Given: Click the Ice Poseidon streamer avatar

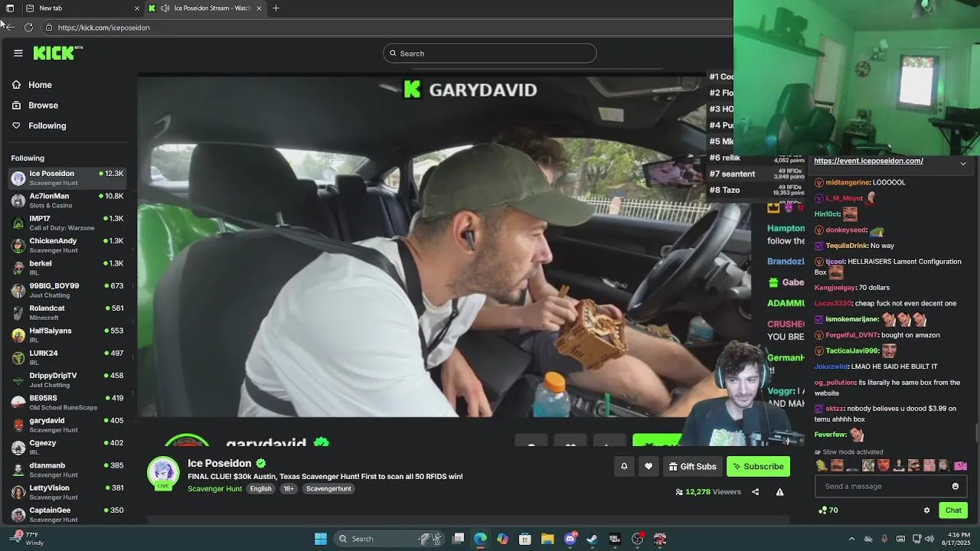Looking at the screenshot, I should coord(163,473).
